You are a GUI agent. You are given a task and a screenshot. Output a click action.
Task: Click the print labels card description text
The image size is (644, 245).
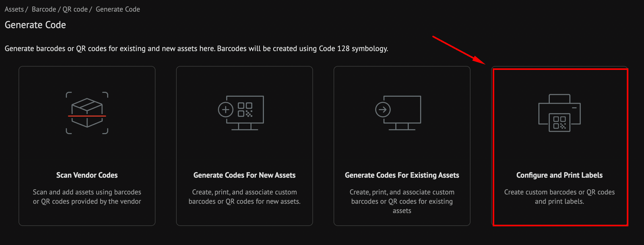559,197
